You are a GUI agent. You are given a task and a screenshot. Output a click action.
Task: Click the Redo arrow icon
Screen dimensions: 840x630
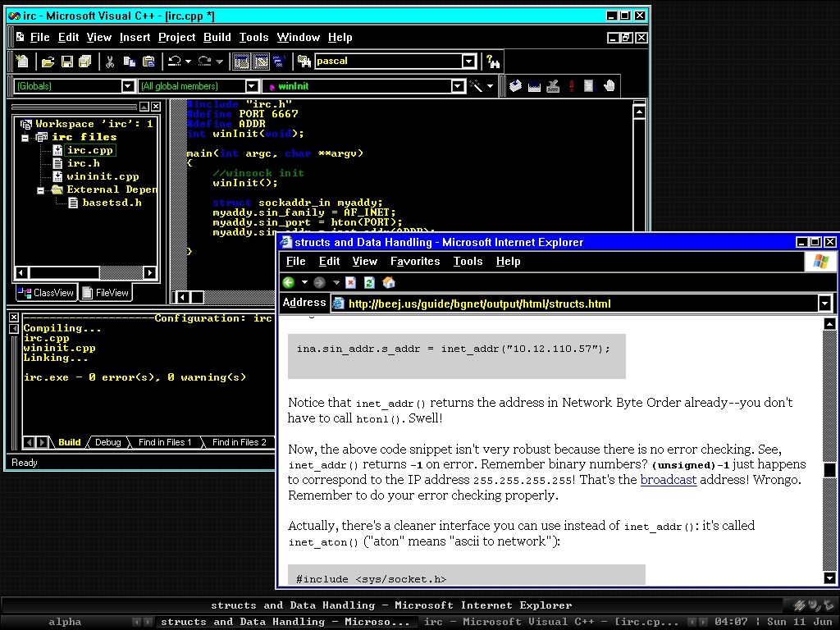pos(204,62)
